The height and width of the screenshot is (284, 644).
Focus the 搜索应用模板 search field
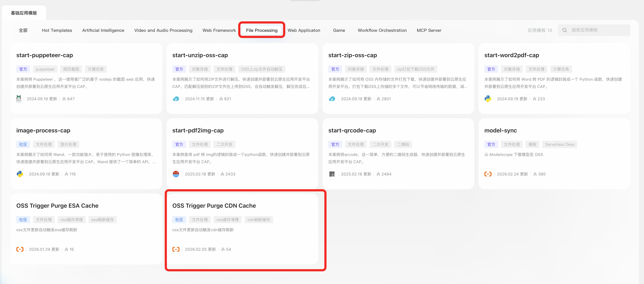(x=594, y=30)
